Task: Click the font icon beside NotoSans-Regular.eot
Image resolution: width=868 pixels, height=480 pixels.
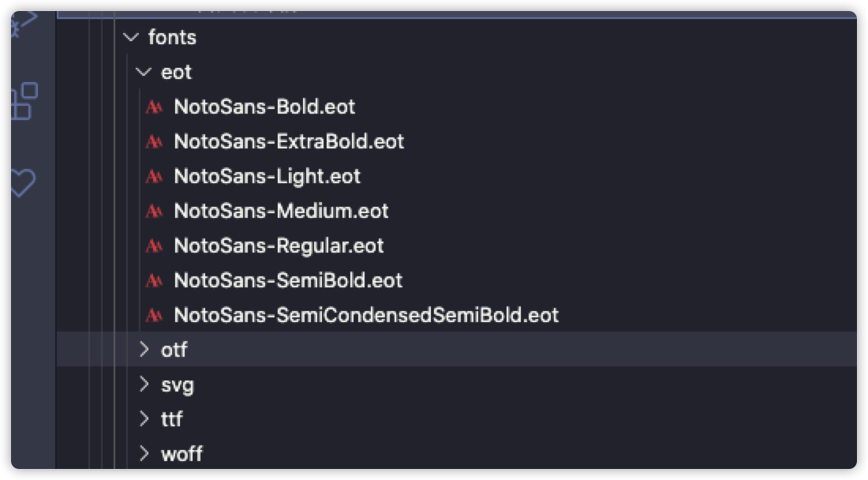Action: (x=155, y=246)
